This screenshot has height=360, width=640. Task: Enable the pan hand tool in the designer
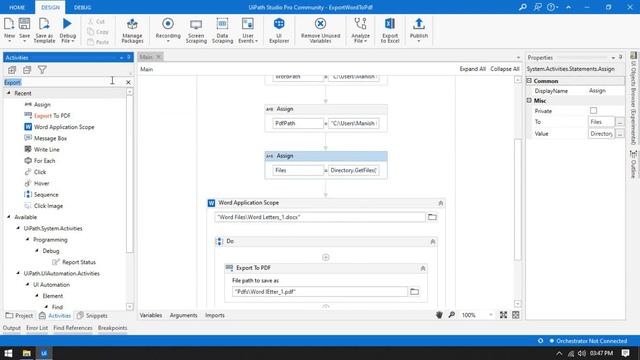pyautogui.click(x=439, y=315)
